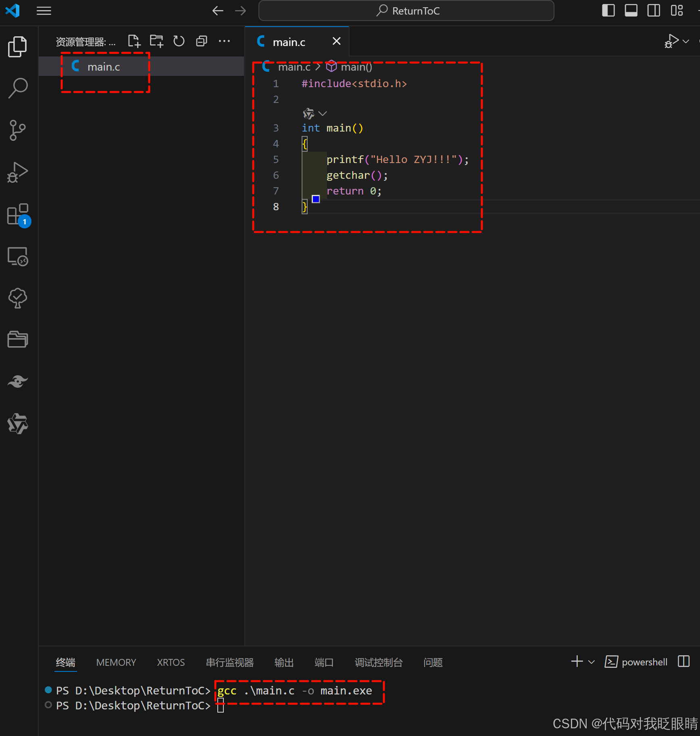Click the return 0; code line
Viewport: 700px width, 736px height.
click(354, 191)
